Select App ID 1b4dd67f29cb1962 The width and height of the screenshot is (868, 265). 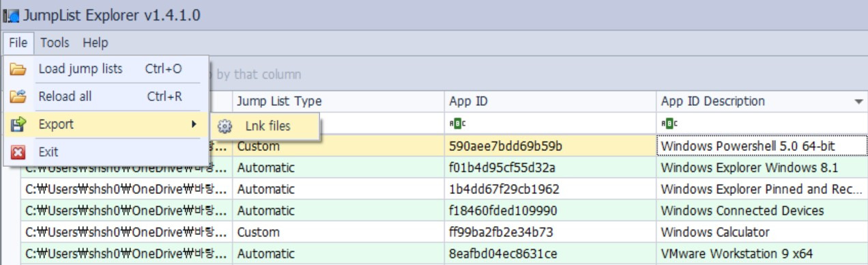(550, 189)
